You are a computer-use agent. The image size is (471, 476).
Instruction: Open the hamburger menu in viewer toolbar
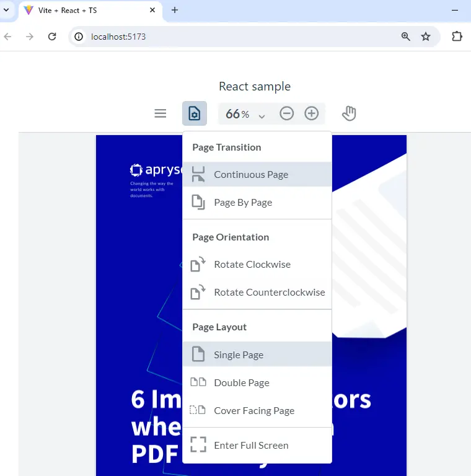coord(161,113)
